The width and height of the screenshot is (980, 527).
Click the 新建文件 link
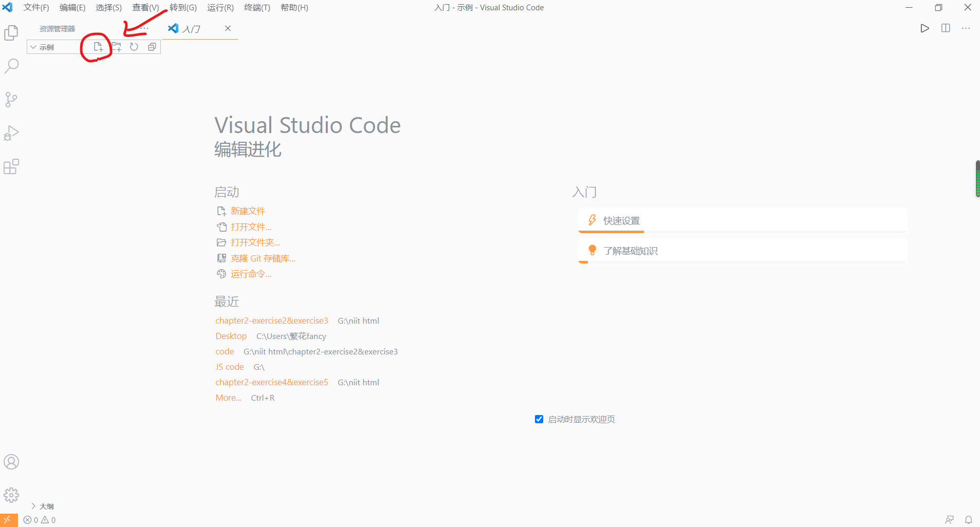[248, 211]
